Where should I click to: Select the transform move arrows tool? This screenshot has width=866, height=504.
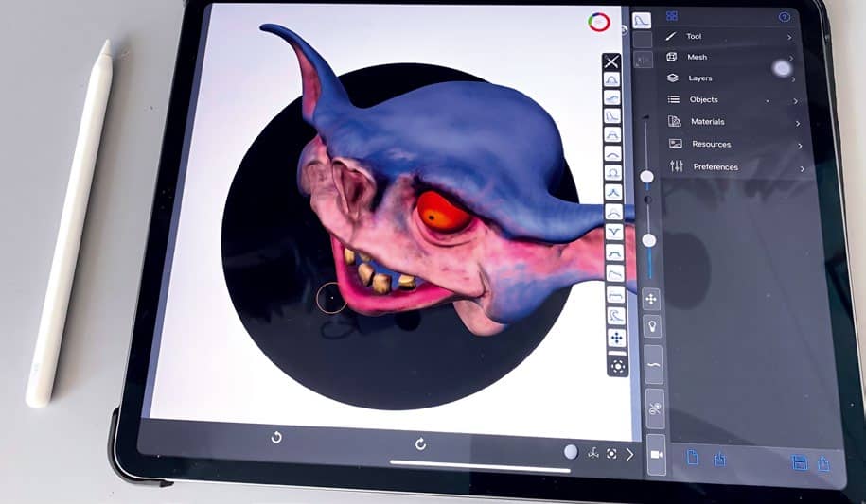[x=651, y=299]
